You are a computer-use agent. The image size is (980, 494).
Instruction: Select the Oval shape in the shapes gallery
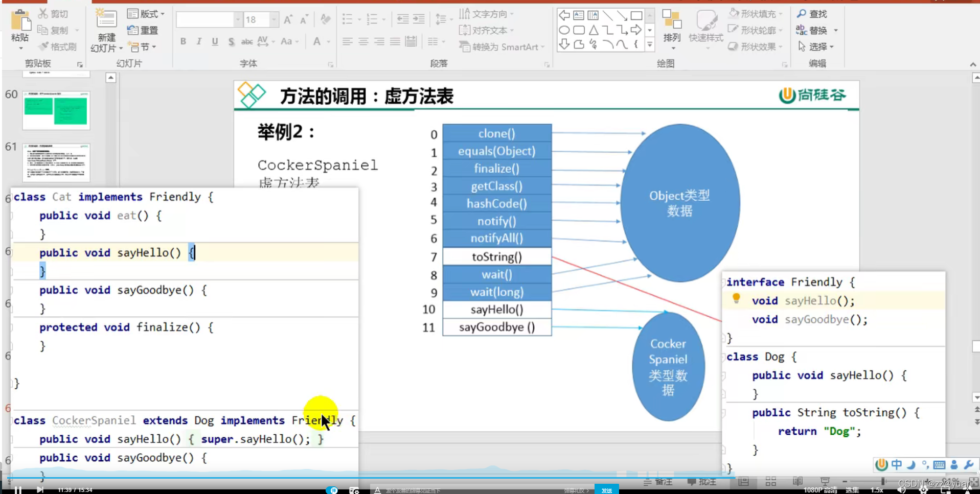click(x=564, y=30)
